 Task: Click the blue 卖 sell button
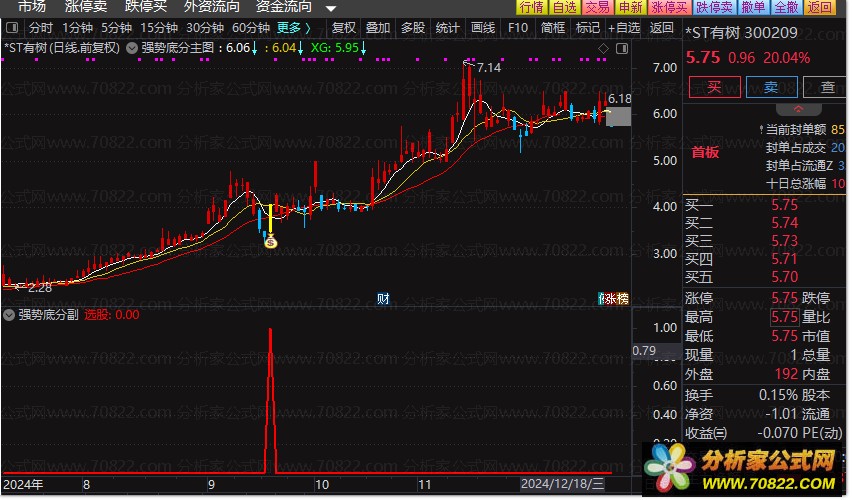pos(772,87)
